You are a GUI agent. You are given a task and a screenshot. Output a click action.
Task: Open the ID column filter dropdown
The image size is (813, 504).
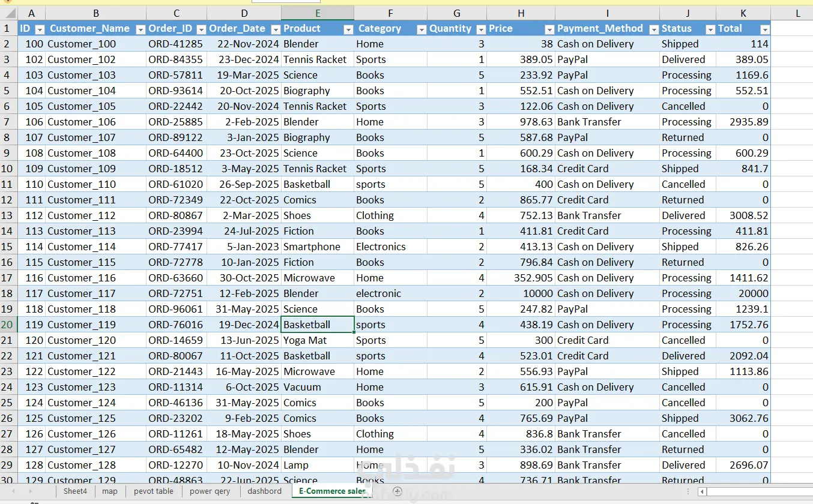click(x=40, y=29)
